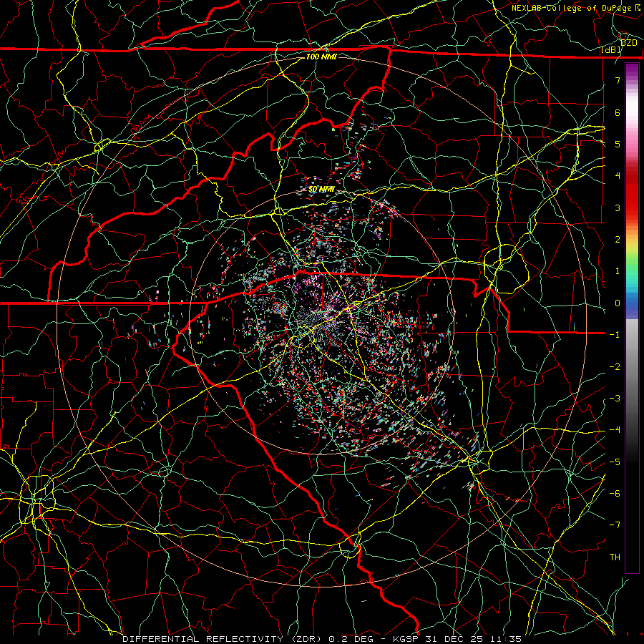Click the color scale value -7
The image size is (644, 644).
[x=615, y=525]
